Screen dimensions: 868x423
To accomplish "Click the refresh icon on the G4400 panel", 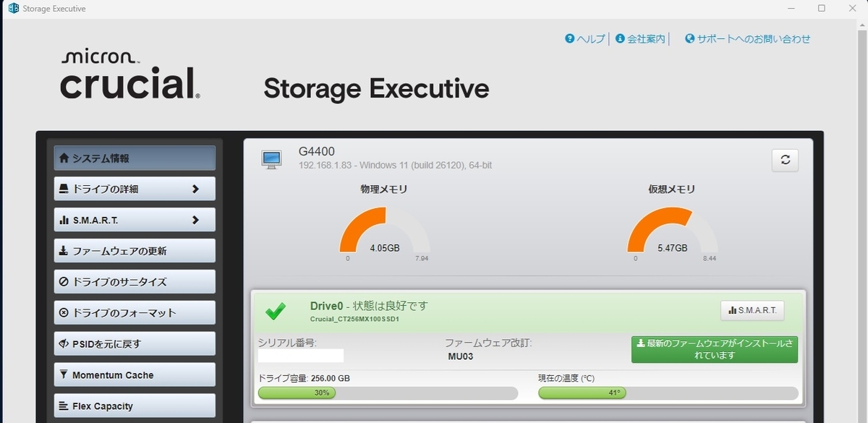I will coord(786,160).
